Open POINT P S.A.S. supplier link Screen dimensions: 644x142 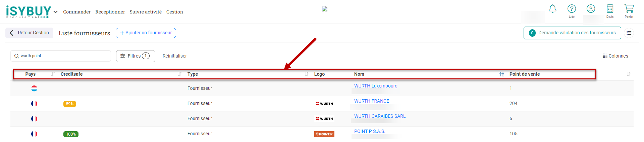tap(370, 131)
